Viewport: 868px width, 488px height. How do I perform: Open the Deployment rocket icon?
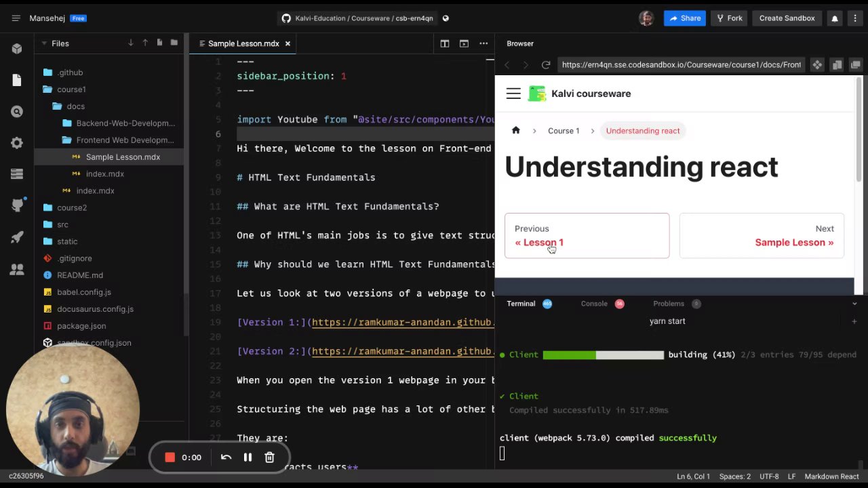17,237
